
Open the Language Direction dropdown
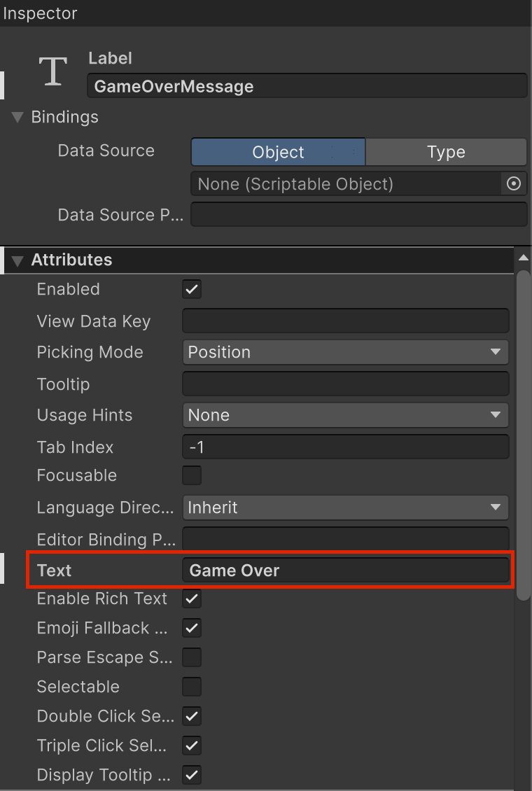(345, 507)
